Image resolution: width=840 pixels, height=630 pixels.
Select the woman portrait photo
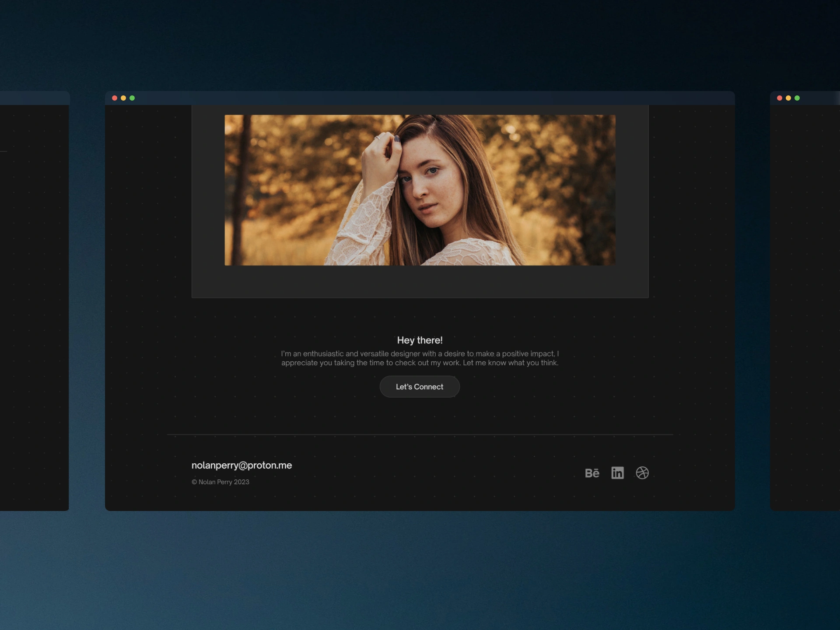click(x=420, y=190)
